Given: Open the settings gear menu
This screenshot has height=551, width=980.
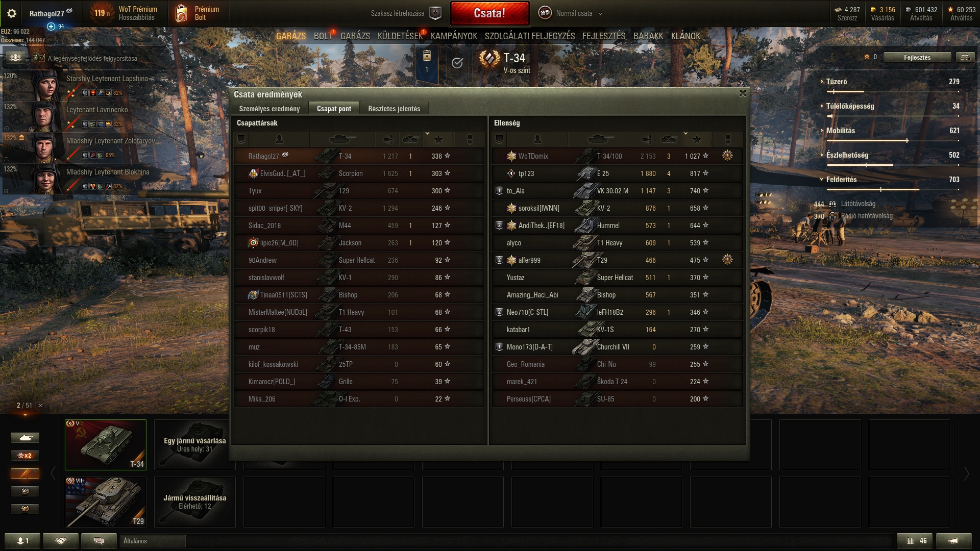Looking at the screenshot, I should pos(11,13).
